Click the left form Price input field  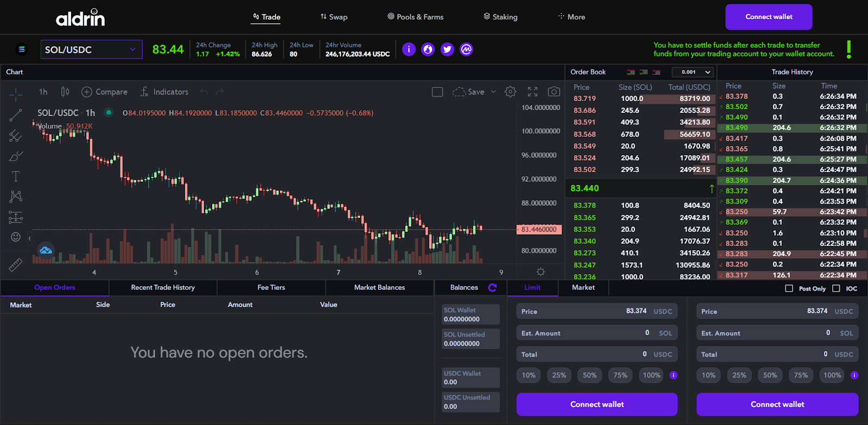coord(597,311)
